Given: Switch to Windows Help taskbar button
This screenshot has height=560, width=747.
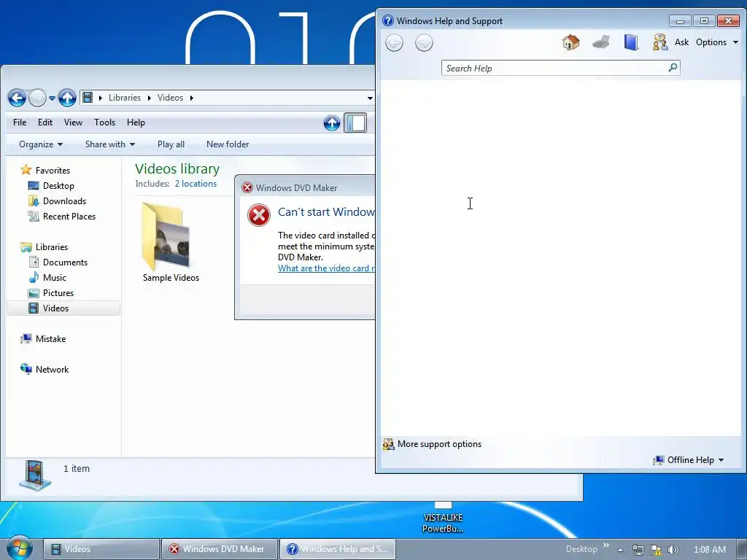Looking at the screenshot, I should (x=337, y=549).
